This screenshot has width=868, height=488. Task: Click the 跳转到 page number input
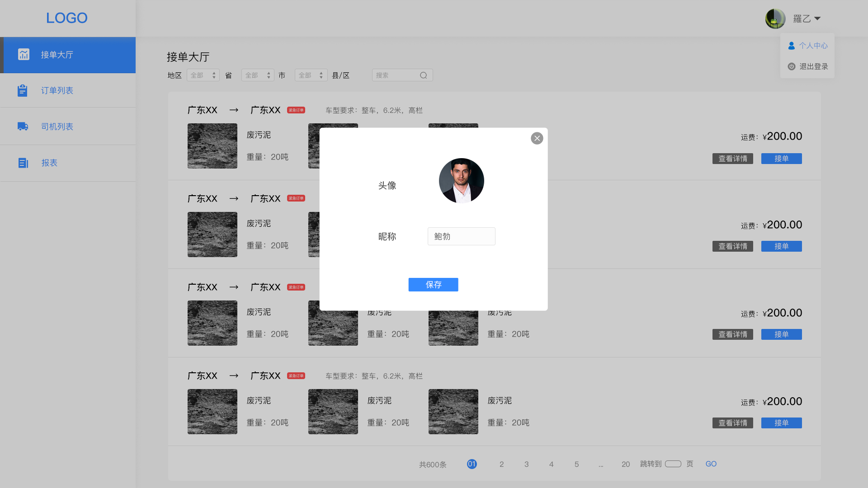(673, 464)
